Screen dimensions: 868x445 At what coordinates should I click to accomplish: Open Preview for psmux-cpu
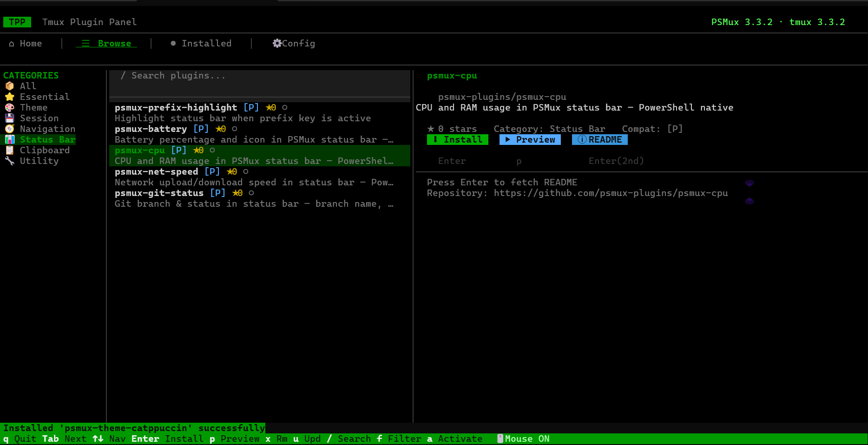(530, 139)
